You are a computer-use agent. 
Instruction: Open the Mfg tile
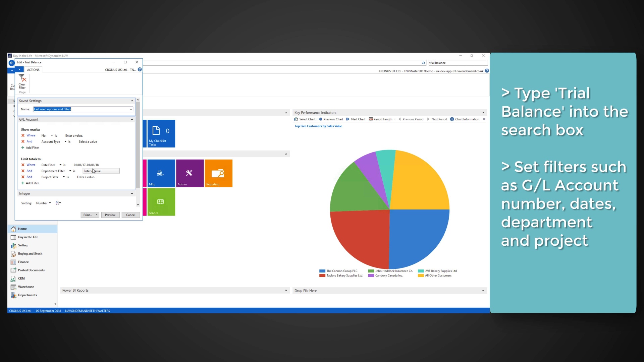(x=161, y=173)
